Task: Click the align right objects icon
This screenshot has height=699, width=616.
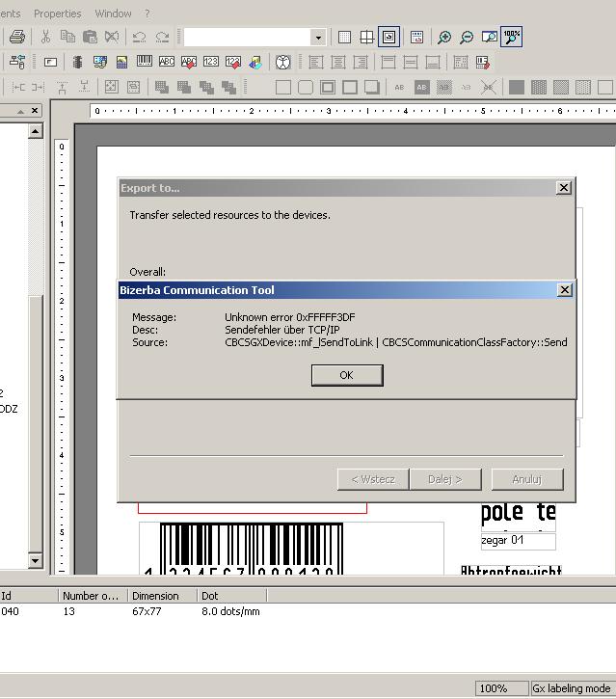Action: pyautogui.click(x=361, y=62)
